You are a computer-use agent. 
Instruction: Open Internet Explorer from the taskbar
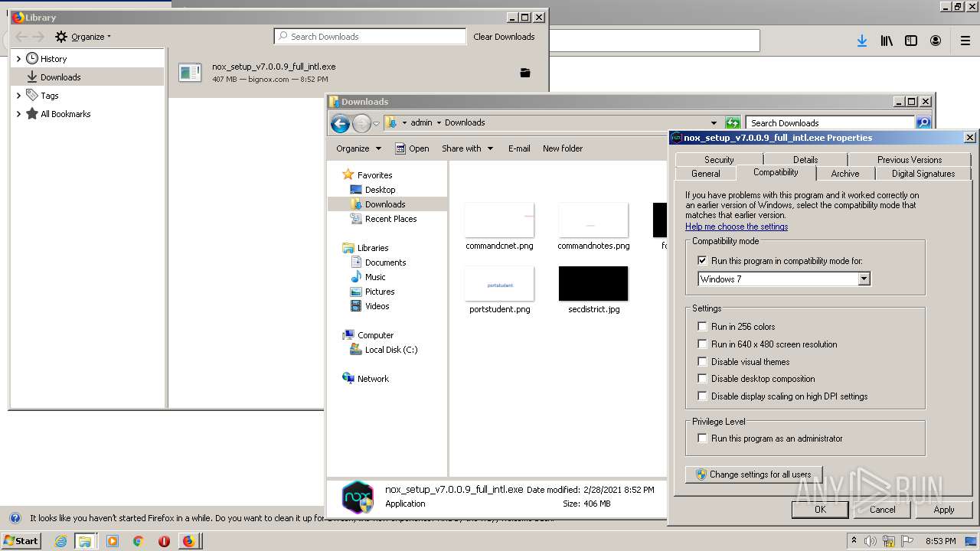[x=60, y=541]
